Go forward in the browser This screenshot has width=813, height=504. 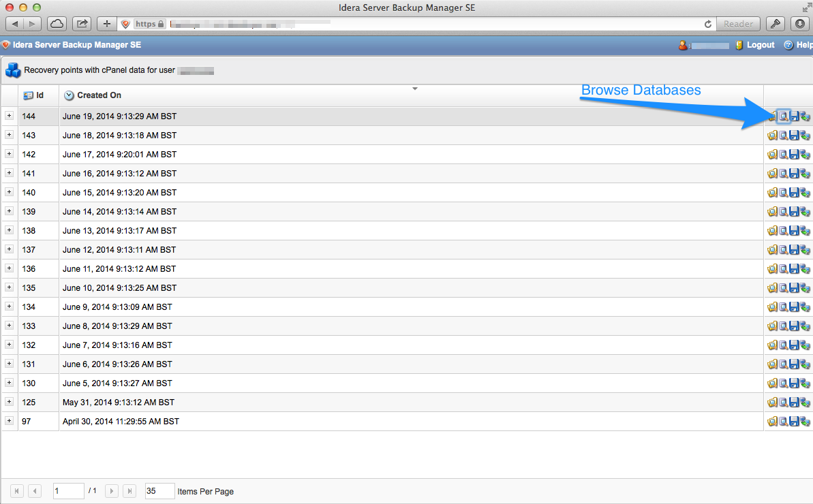(32, 24)
